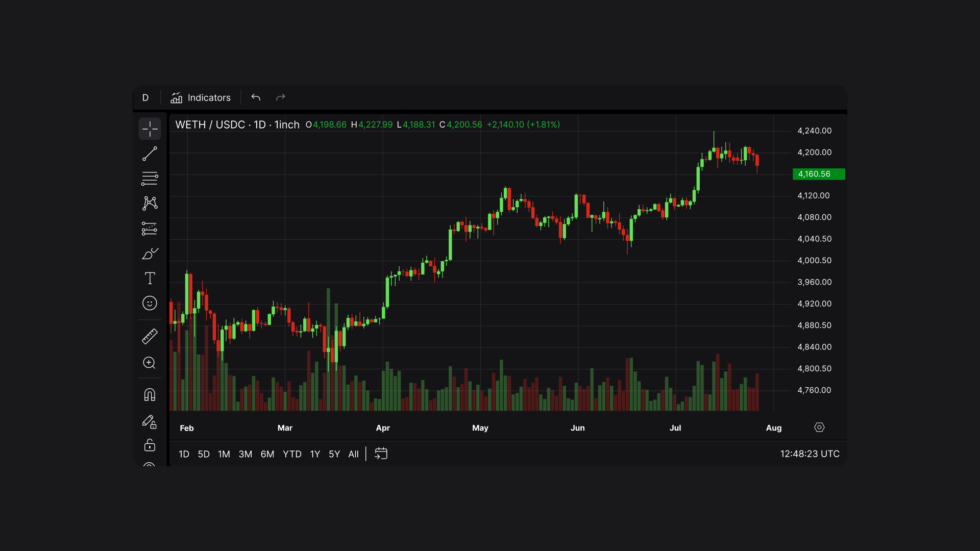Screen dimensions: 980x551
Task: Select the trend line drawing tool
Action: pyautogui.click(x=150, y=154)
